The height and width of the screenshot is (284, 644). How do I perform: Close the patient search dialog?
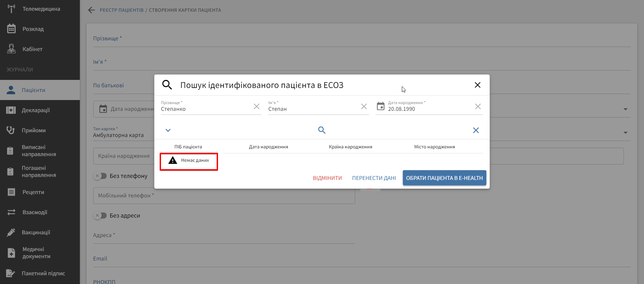[x=478, y=85]
